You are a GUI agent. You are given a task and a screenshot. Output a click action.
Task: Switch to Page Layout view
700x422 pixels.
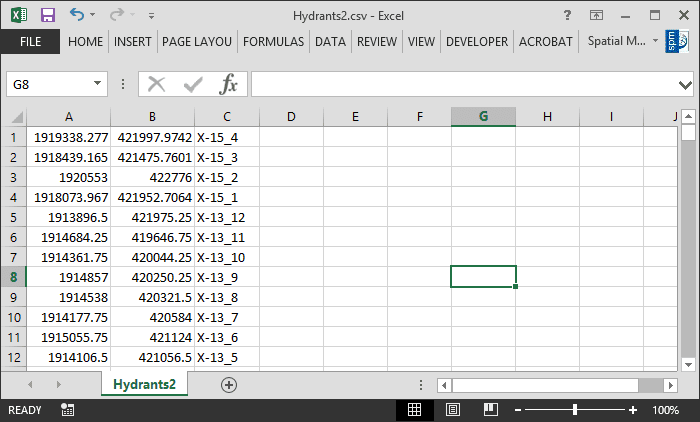(452, 410)
